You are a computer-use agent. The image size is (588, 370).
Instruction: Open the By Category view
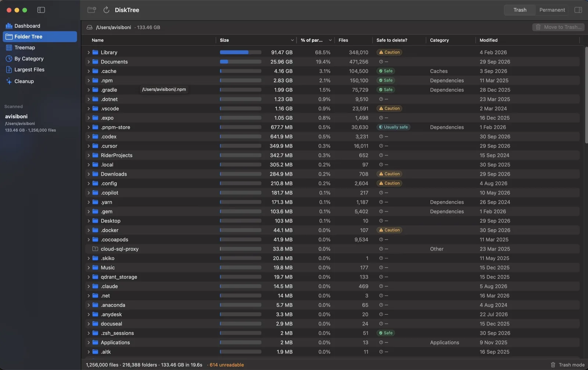point(40,58)
